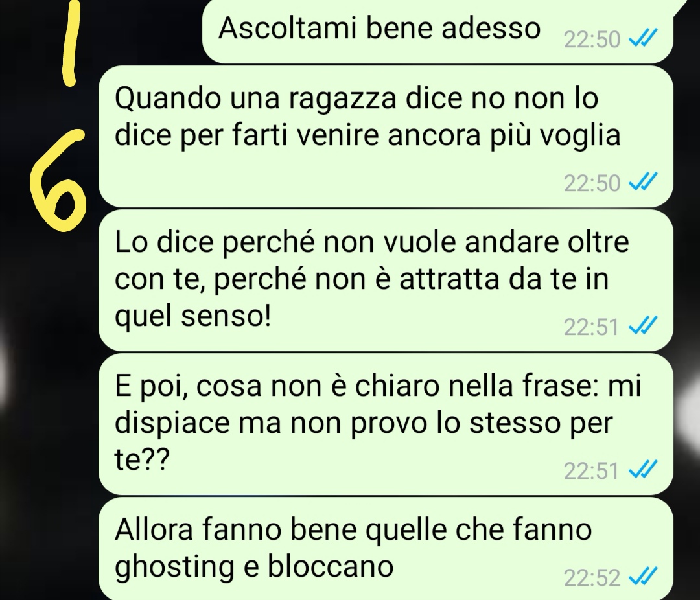Click the yellow handwritten number 1
Image resolution: width=700 pixels, height=600 pixels.
71,42
